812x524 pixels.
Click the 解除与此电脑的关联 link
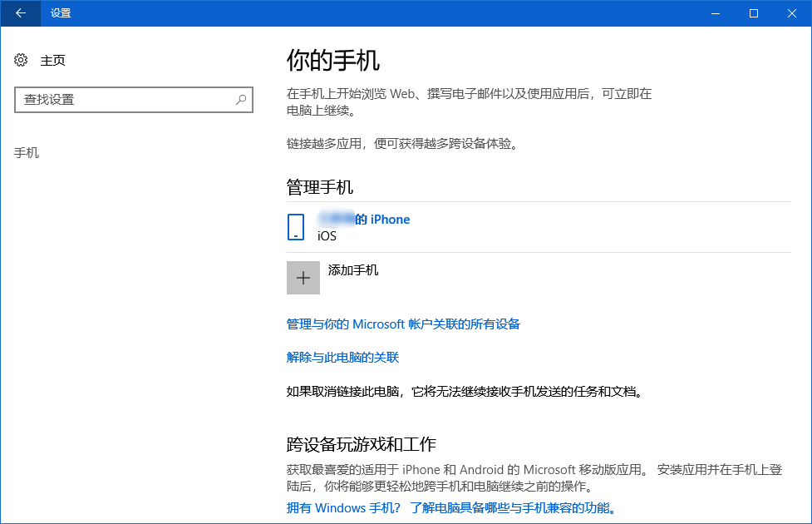pyautogui.click(x=344, y=357)
